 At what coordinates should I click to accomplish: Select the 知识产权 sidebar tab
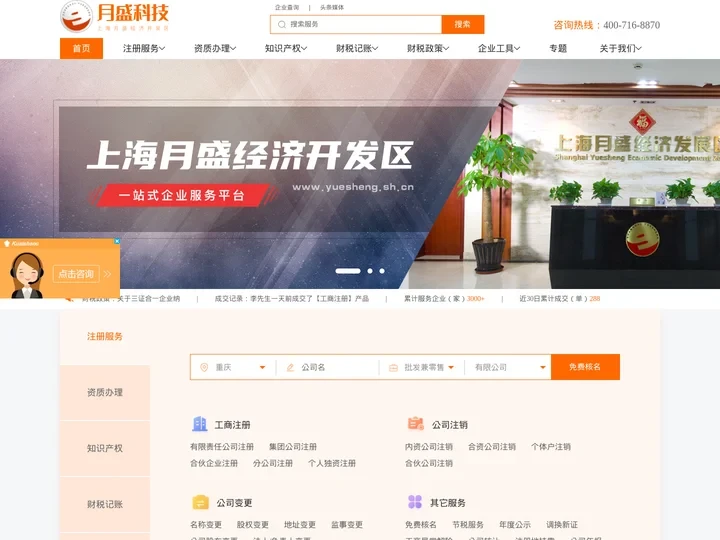105,449
